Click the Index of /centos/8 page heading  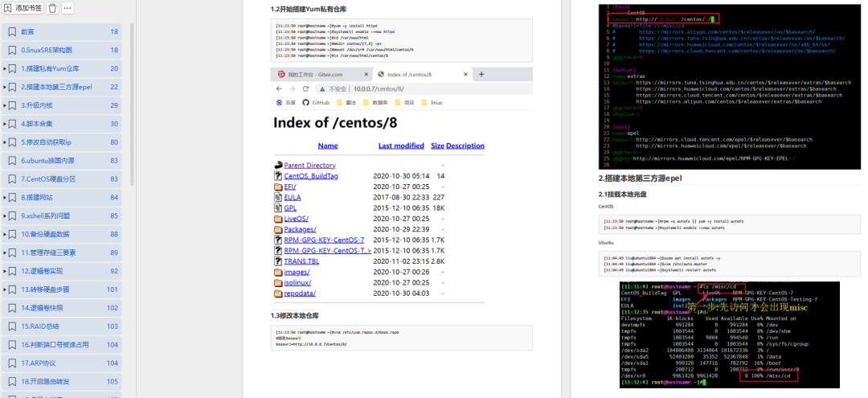coord(335,122)
